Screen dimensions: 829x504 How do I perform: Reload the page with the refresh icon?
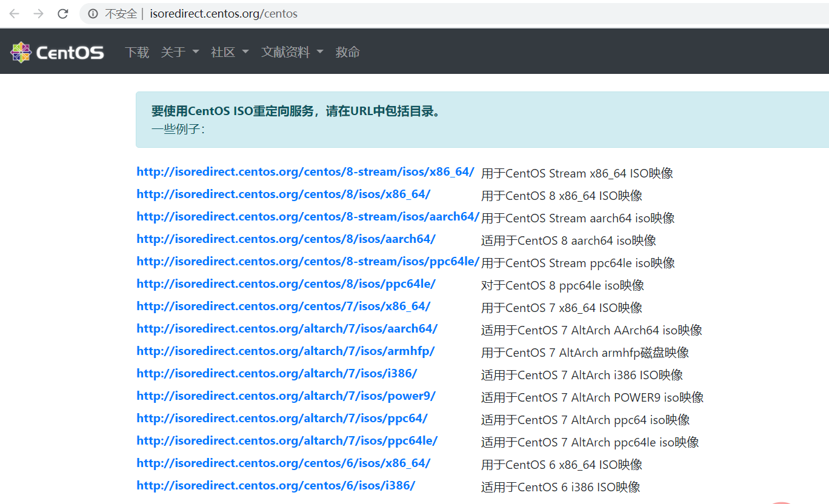[x=63, y=13]
